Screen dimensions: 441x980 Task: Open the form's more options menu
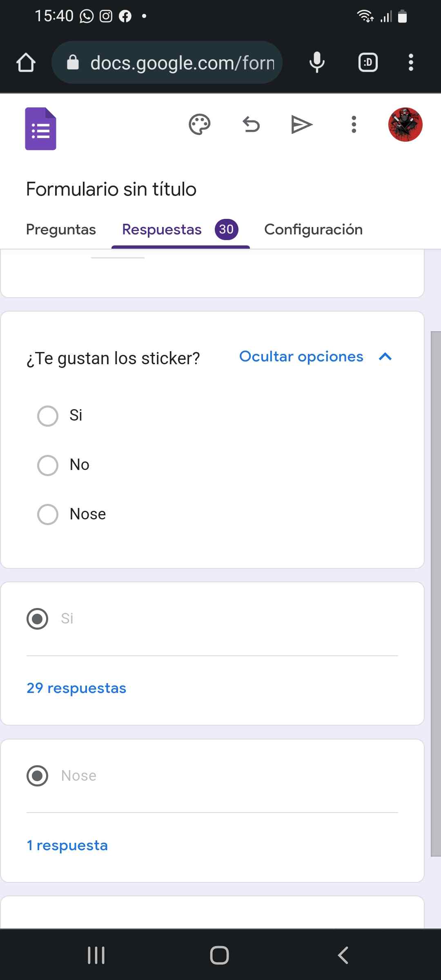click(354, 125)
